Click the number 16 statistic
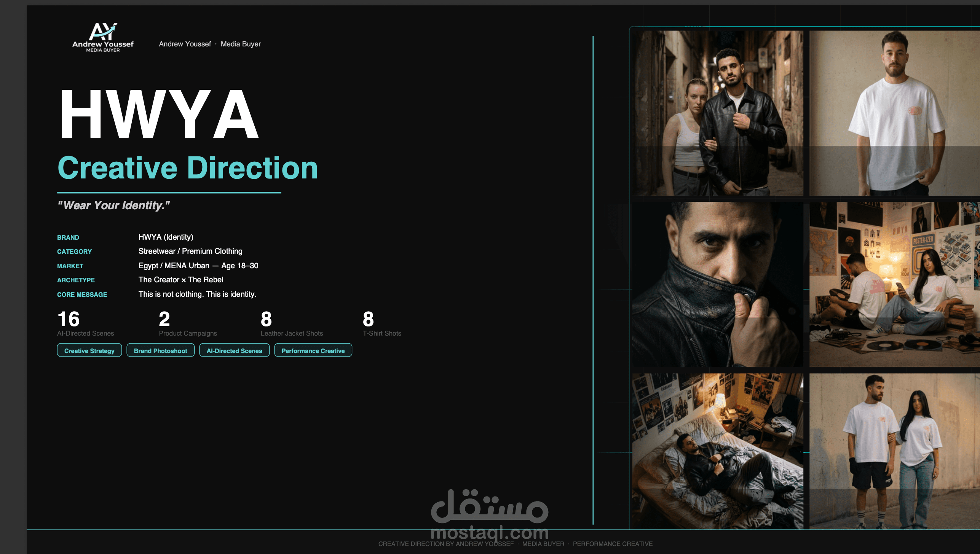The width and height of the screenshot is (980, 554). 69,319
